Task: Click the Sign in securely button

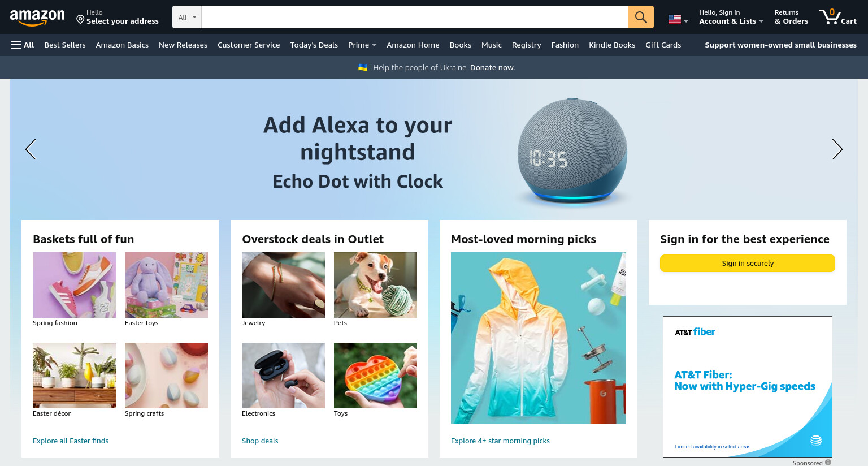Action: (x=747, y=263)
